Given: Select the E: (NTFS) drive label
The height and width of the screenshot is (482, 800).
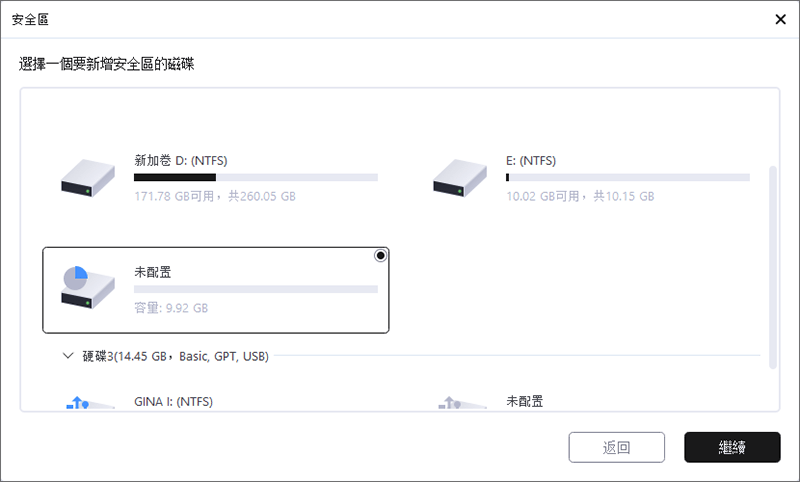Looking at the screenshot, I should pos(531,160).
